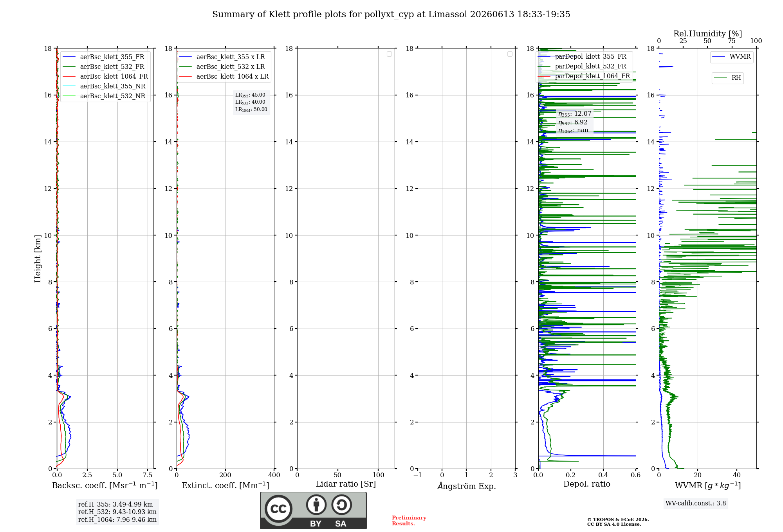Click the LR1064: 50.00 annotation
The height and width of the screenshot is (532, 783).
pyautogui.click(x=251, y=110)
